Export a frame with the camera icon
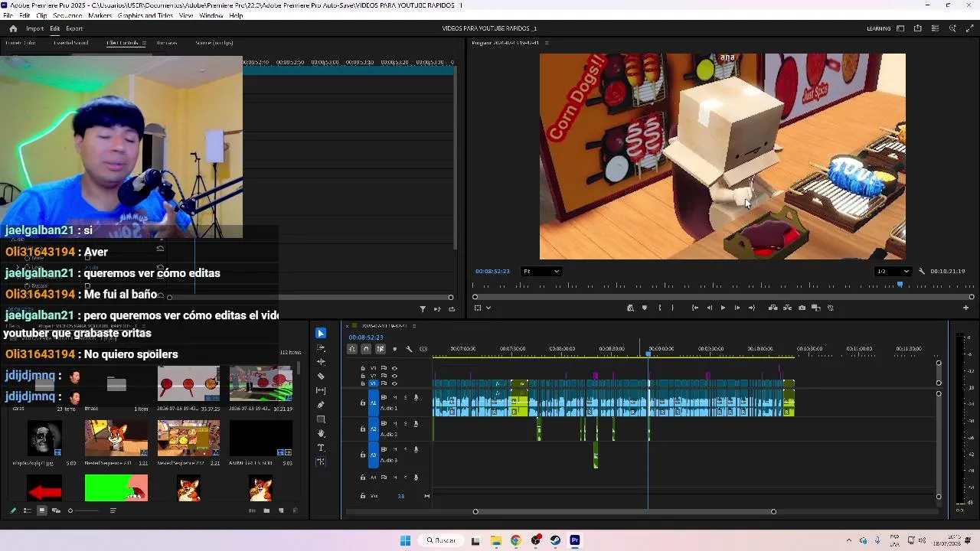This screenshot has height=551, width=980. [802, 308]
